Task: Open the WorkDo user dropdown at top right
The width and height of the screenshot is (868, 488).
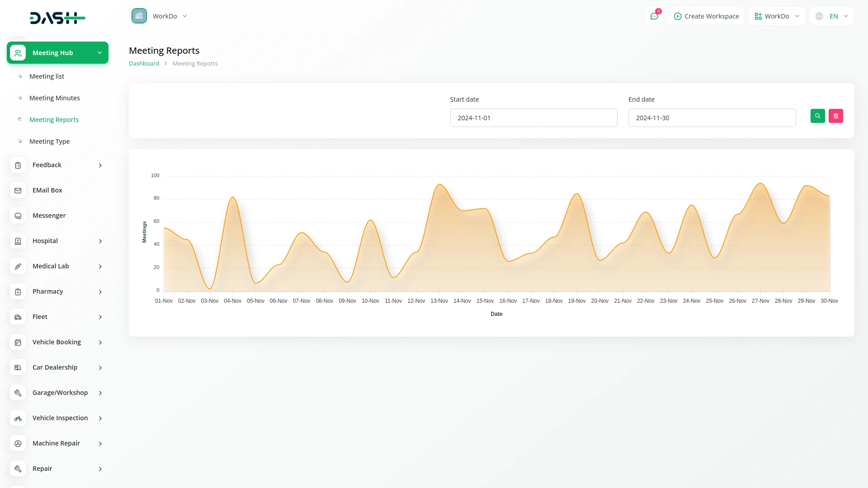Action: (x=777, y=16)
